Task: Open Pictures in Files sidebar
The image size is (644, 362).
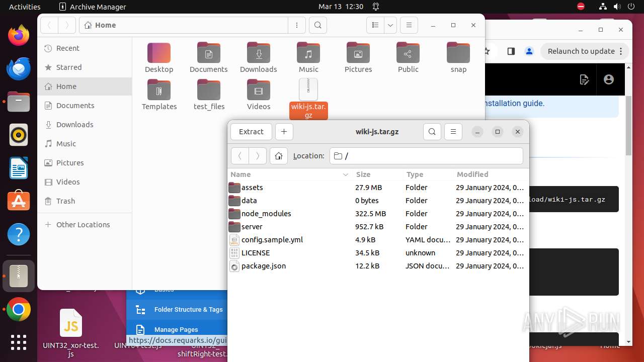Action: click(85, 163)
